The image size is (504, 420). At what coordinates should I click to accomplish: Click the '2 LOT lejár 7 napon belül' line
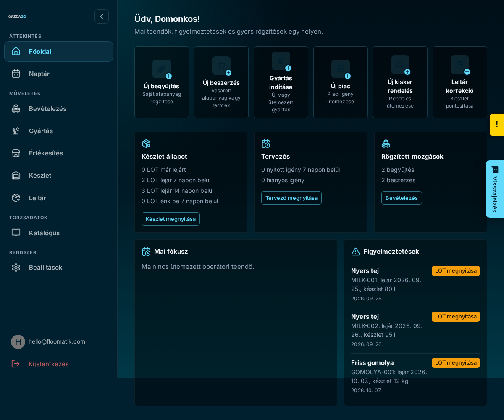[x=176, y=180]
